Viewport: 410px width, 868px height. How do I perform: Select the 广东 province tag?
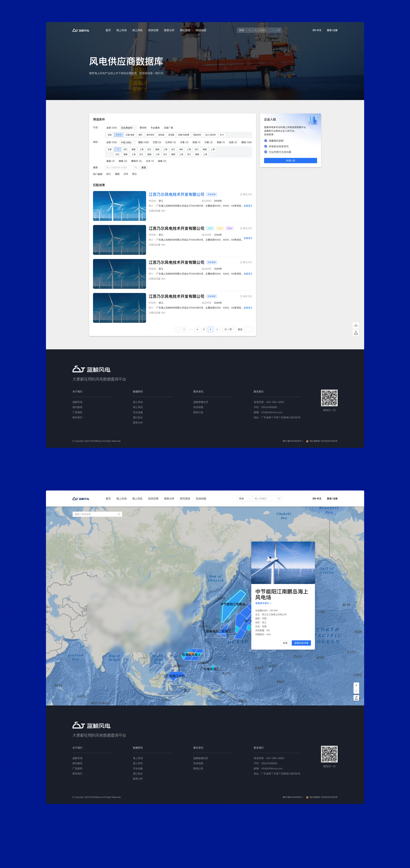pyautogui.click(x=118, y=149)
